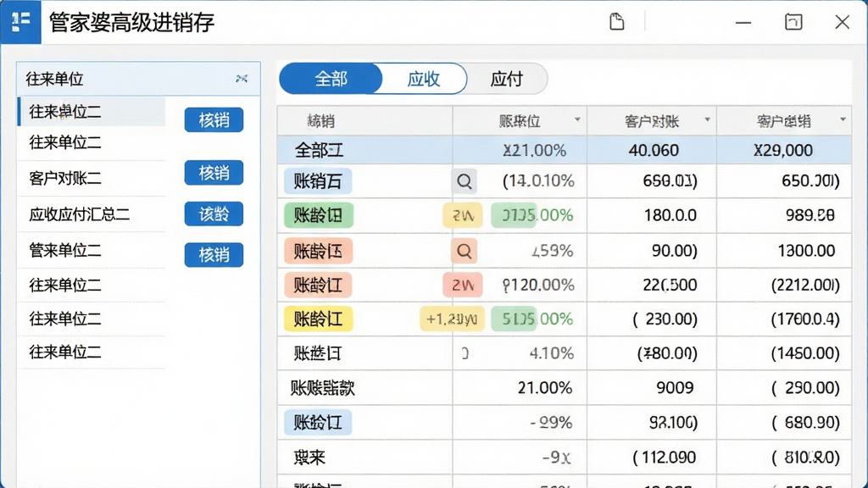
Task: Click the green 账龄 tag
Action: 319,215
